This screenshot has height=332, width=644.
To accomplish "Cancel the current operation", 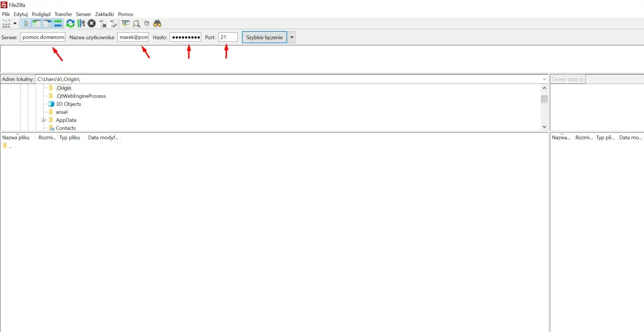I will tap(92, 23).
